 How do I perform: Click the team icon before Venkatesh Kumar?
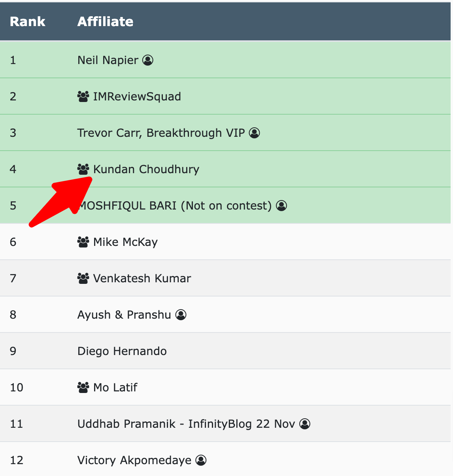83,278
